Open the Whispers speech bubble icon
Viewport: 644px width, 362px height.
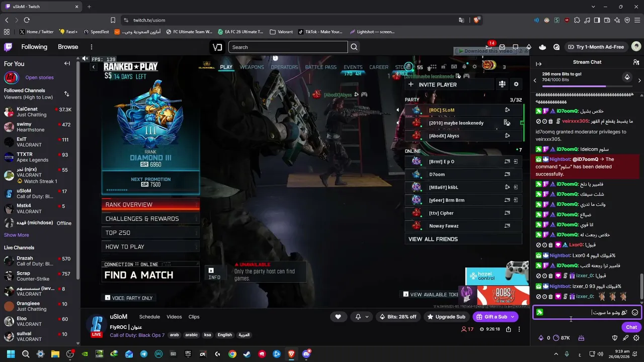tap(516, 47)
